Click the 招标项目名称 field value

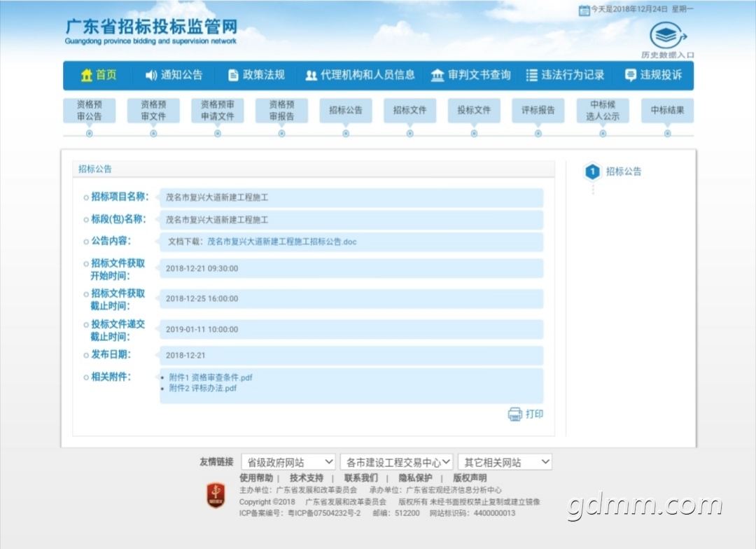[x=351, y=197]
